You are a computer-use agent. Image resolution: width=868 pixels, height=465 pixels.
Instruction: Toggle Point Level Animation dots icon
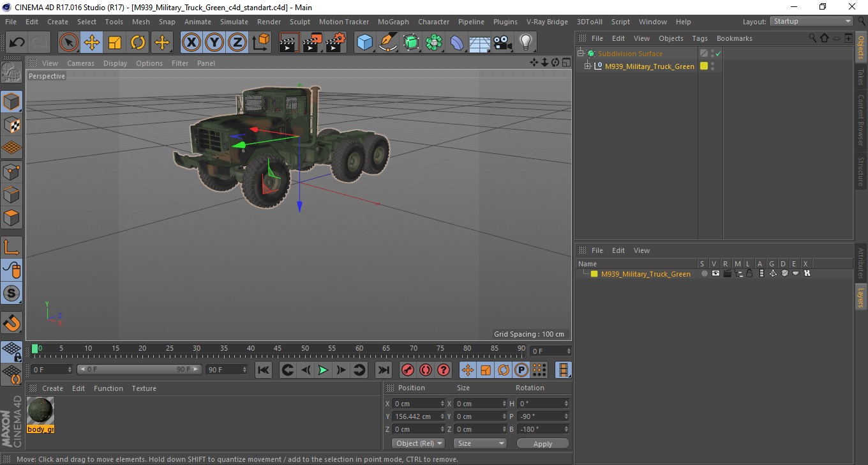pos(539,370)
